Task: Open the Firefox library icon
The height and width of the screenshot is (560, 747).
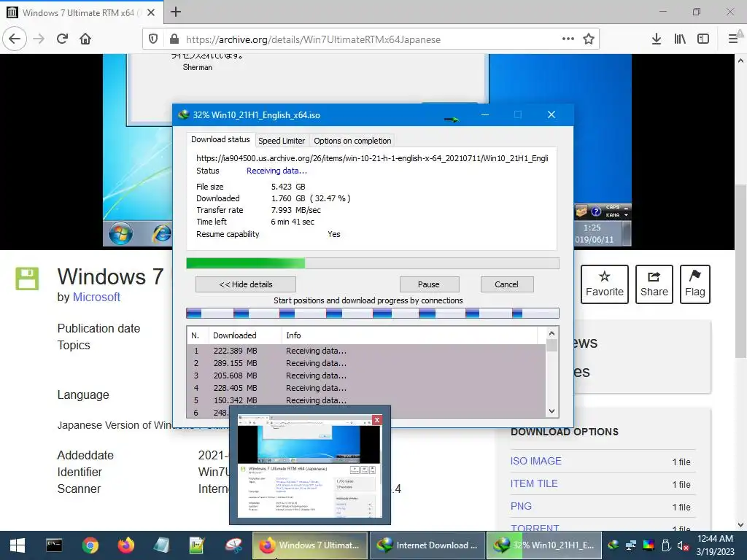Action: (680, 39)
